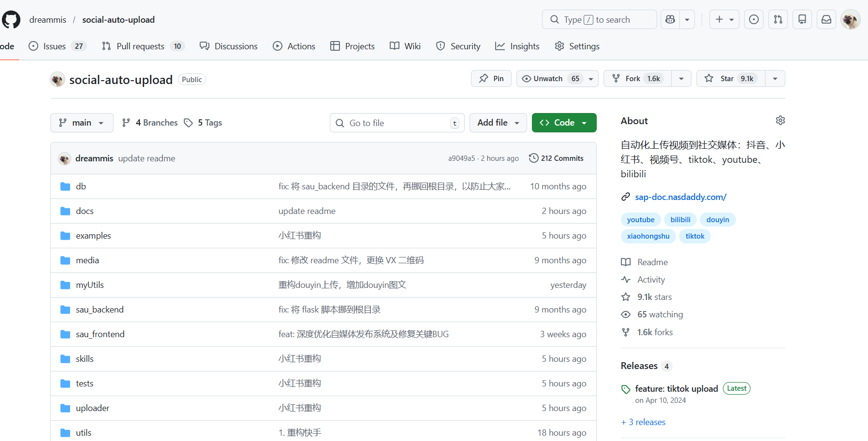Image resolution: width=868 pixels, height=441 pixels.
Task: Open the Copilot icon in header
Action: tap(670, 19)
